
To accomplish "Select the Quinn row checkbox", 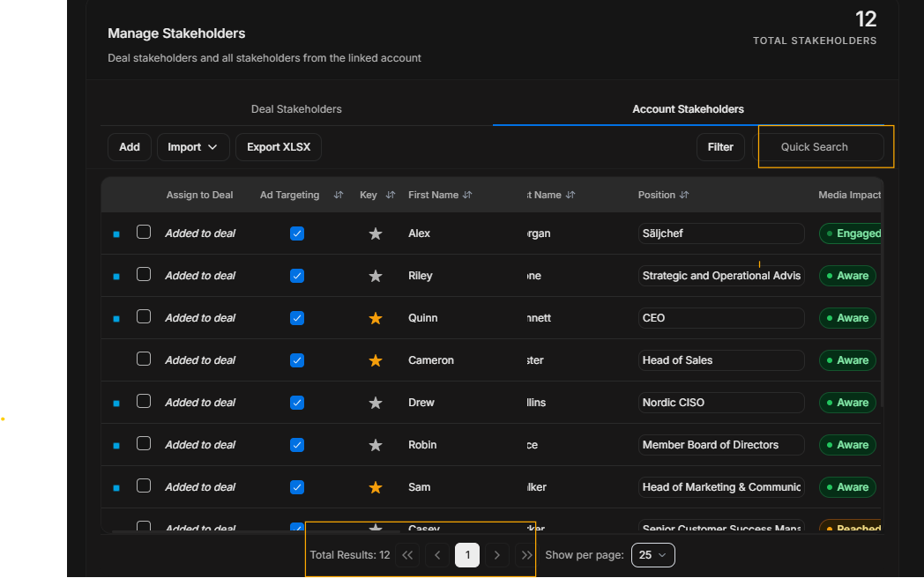I will pyautogui.click(x=144, y=317).
